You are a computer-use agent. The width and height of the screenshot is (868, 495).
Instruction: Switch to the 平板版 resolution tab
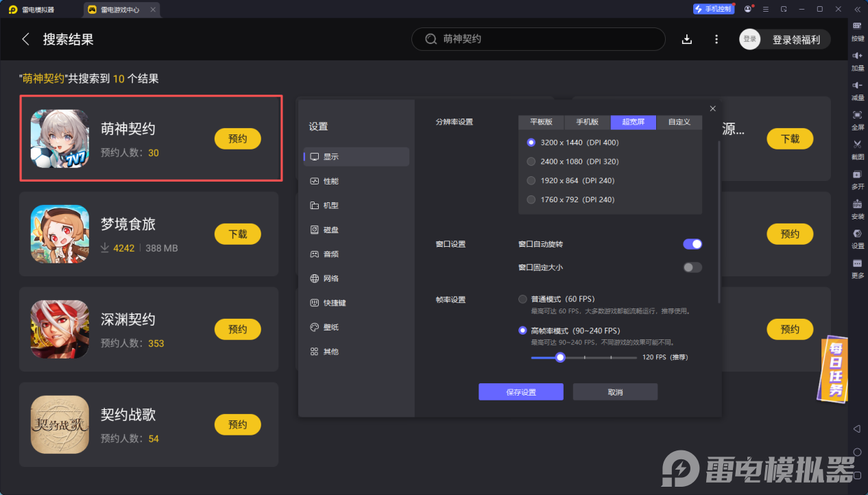coord(541,122)
